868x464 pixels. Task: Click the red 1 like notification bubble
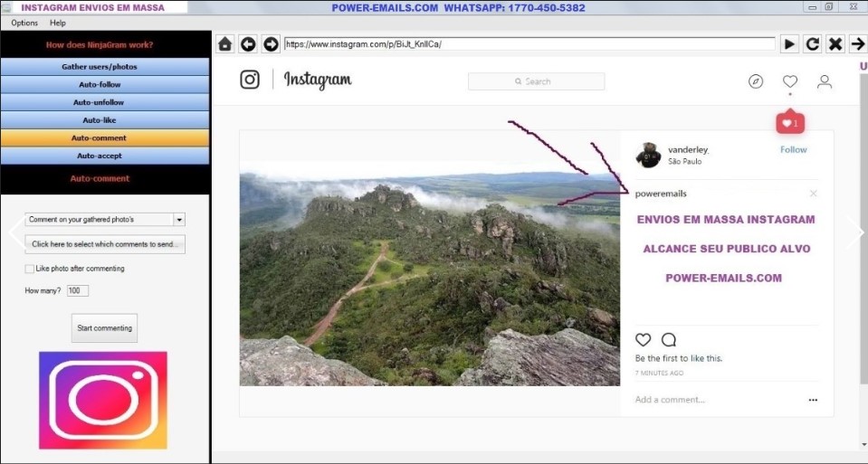tap(790, 123)
